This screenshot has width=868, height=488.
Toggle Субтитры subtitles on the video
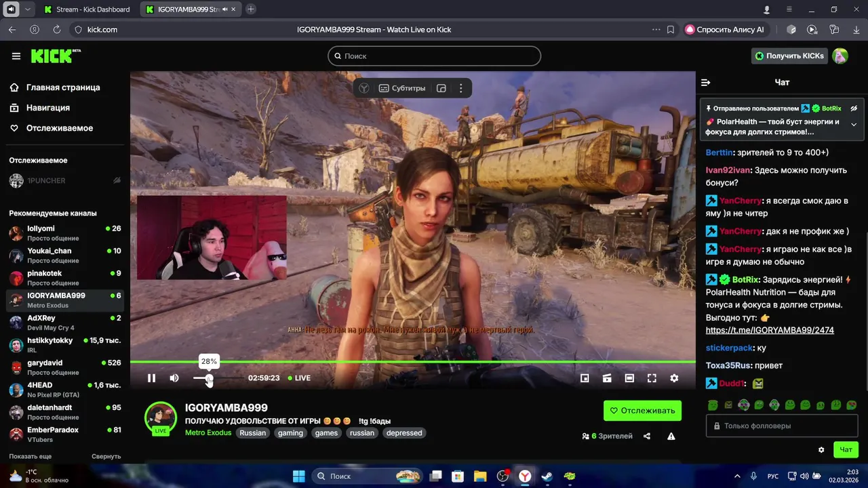coord(402,88)
